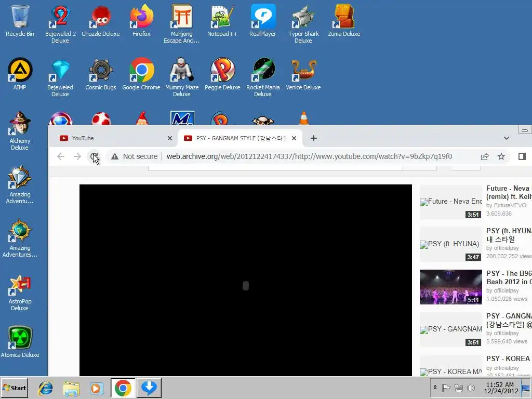
Task: Share this page icon in address bar
Action: [x=485, y=156]
